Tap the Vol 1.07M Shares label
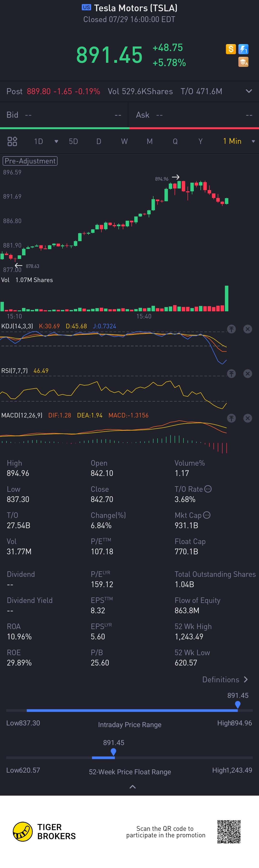259x868 pixels. [27, 280]
